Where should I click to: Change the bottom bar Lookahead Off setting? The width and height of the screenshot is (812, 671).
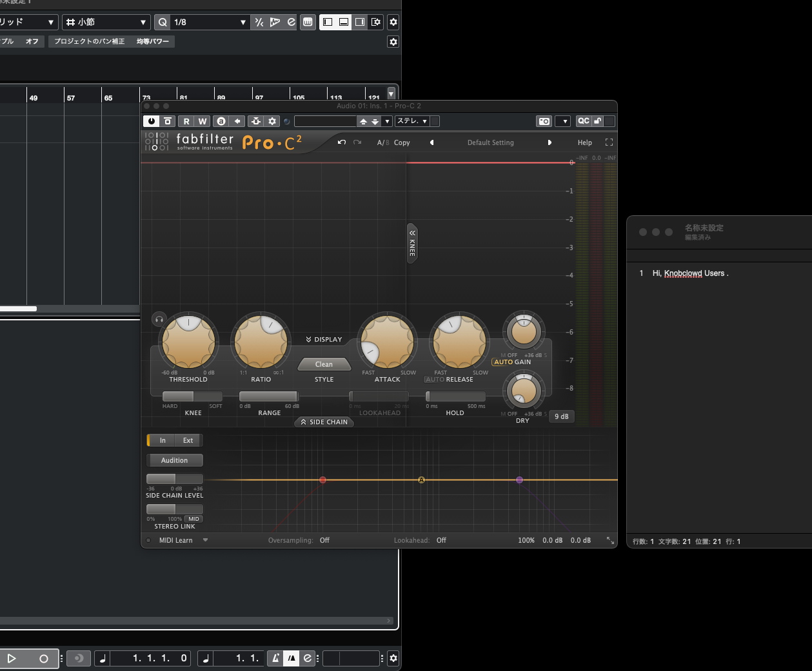pos(441,540)
